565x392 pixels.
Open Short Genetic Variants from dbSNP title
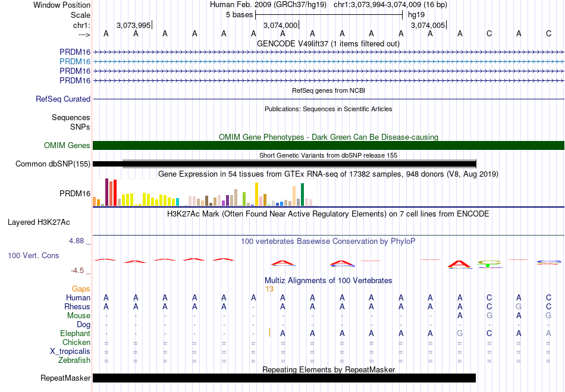click(x=328, y=156)
